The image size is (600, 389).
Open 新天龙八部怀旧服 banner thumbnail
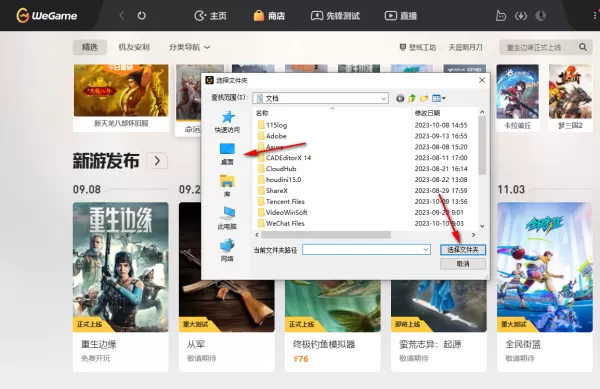tap(121, 98)
